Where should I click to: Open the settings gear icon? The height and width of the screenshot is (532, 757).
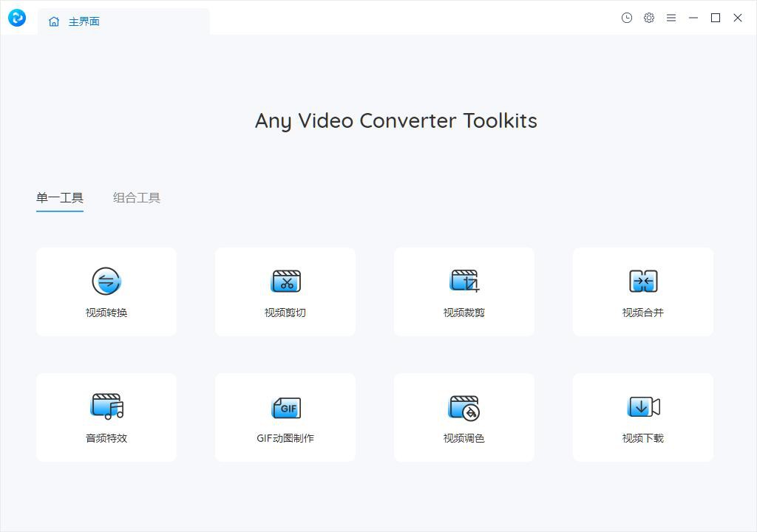[x=649, y=18]
